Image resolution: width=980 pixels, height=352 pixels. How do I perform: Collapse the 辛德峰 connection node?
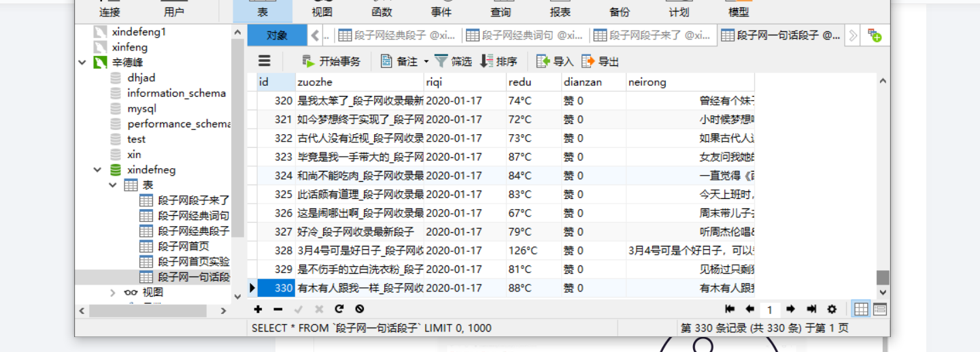(84, 63)
